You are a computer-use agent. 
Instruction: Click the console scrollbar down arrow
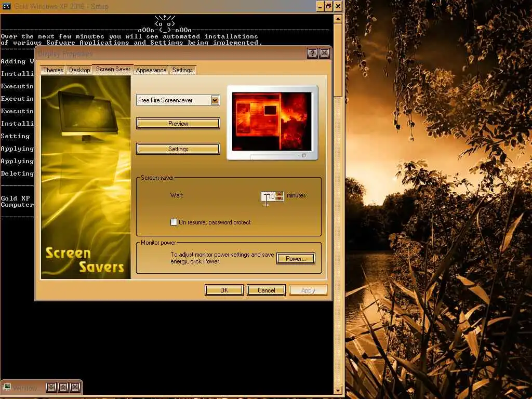tap(338, 390)
